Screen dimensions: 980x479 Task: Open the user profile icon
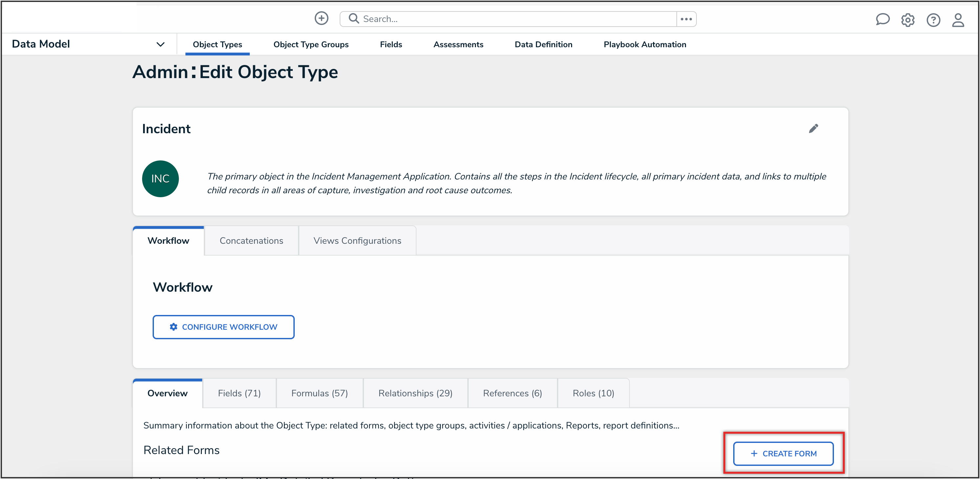(x=958, y=20)
